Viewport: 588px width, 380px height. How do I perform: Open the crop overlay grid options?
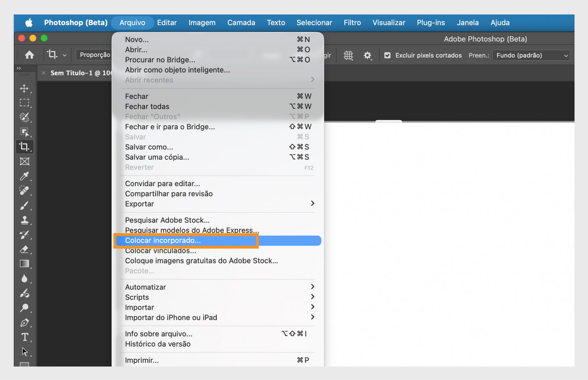(x=348, y=55)
